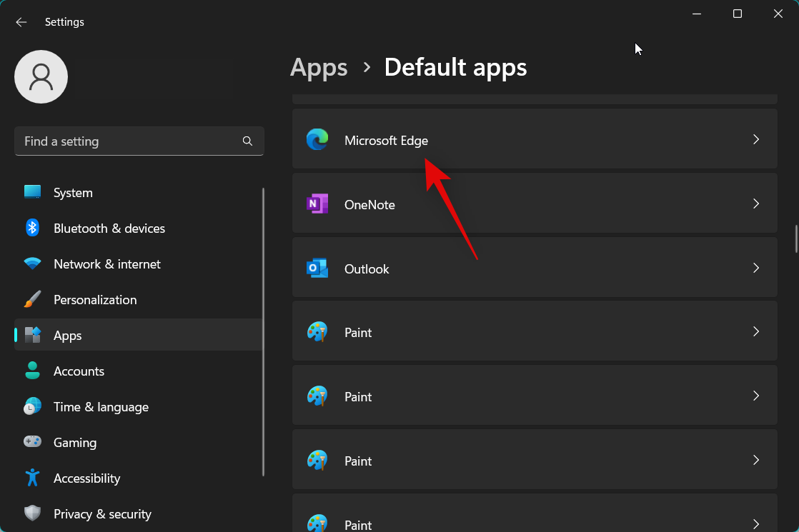The width and height of the screenshot is (799, 532).
Task: Open the user profile avatar
Action: coord(41,76)
